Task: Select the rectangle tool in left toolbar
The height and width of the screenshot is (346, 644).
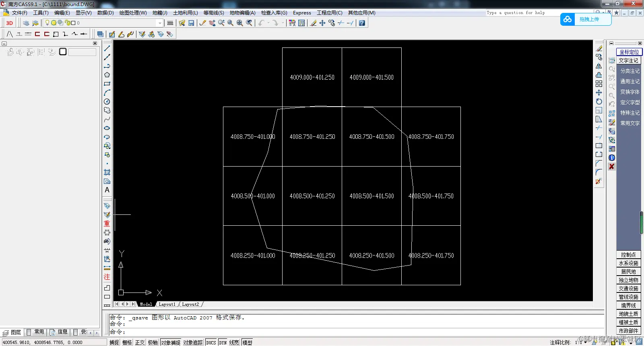Action: coord(107,84)
